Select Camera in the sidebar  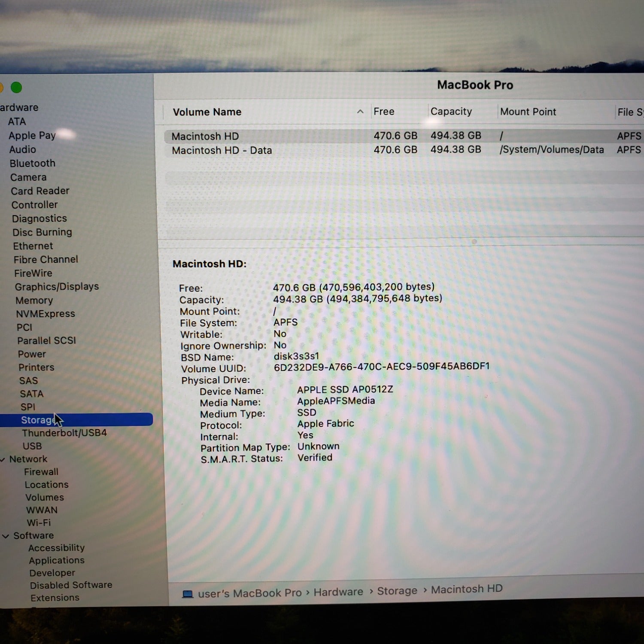[28, 177]
